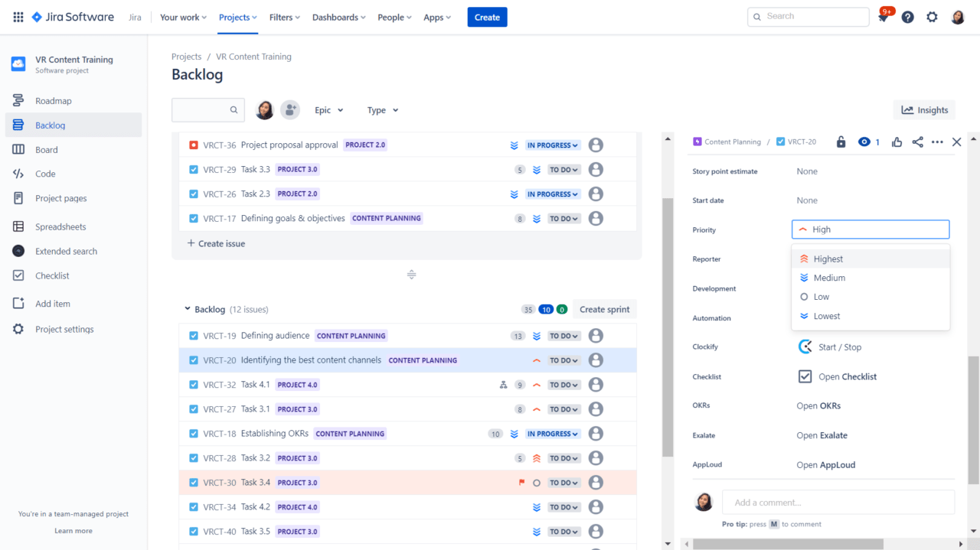The width and height of the screenshot is (980, 550).
Task: Click the Add a comment field
Action: (x=838, y=502)
